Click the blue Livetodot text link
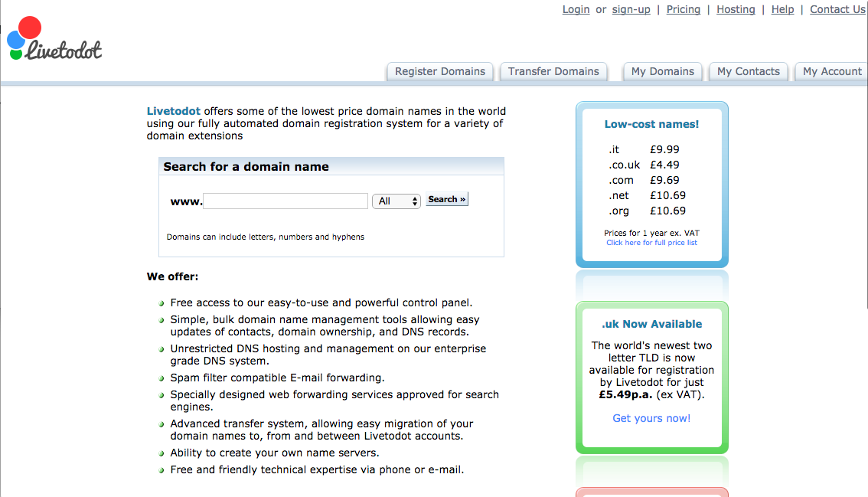 (173, 111)
